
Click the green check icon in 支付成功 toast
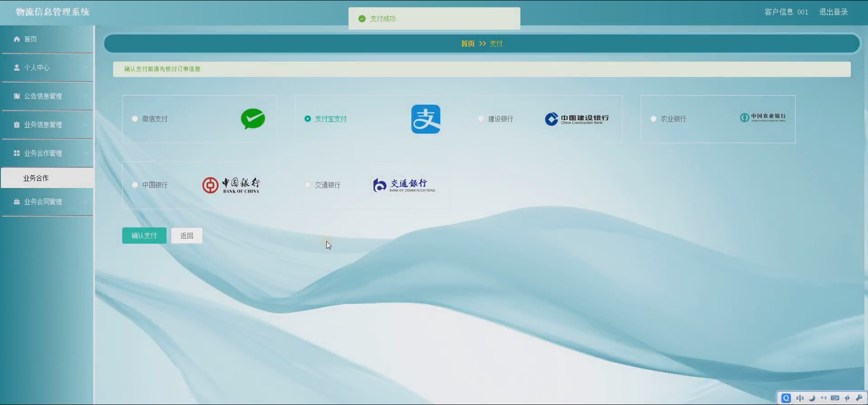coord(362,19)
